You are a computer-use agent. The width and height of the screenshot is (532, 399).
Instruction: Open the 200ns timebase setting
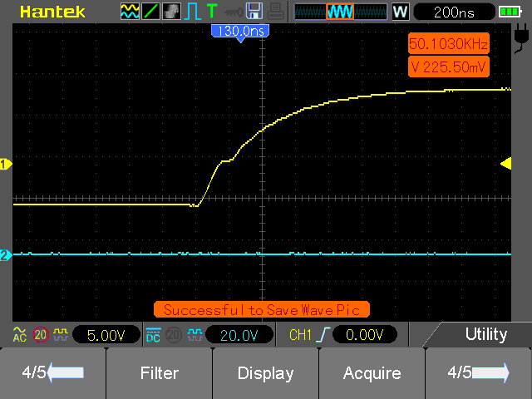[x=455, y=12]
